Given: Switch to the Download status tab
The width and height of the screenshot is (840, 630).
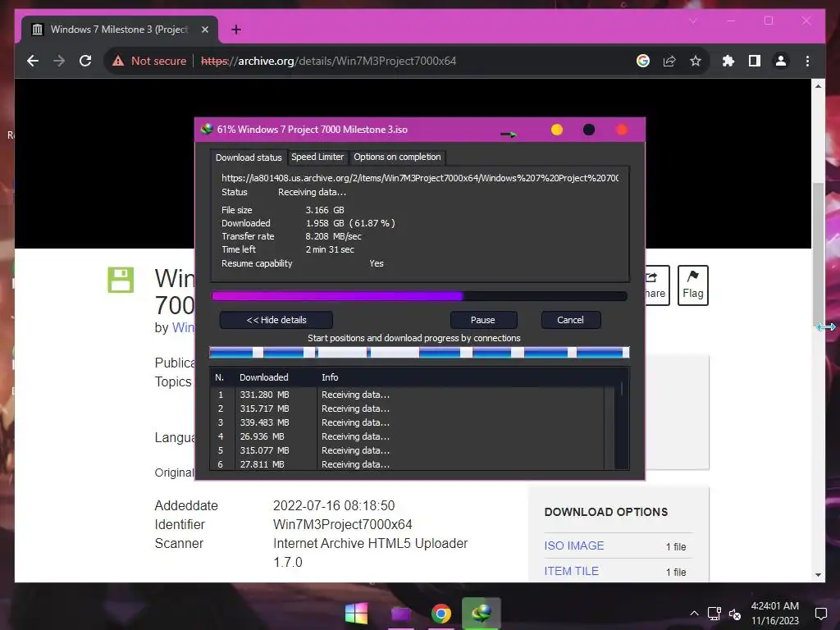Looking at the screenshot, I should 249,157.
